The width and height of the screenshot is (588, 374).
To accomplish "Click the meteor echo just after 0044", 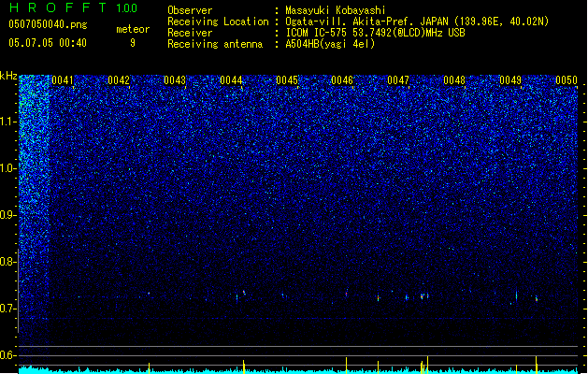I will pyautogui.click(x=244, y=292).
